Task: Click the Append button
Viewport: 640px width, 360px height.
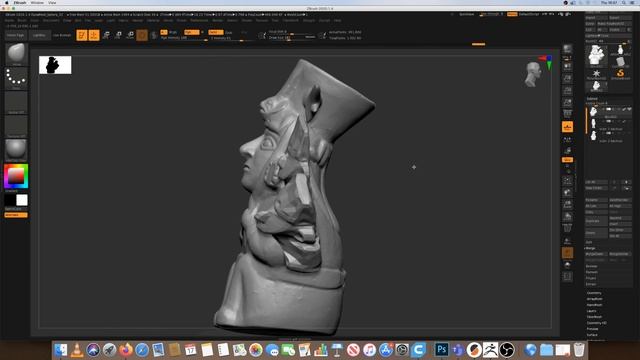Action: coord(620,218)
